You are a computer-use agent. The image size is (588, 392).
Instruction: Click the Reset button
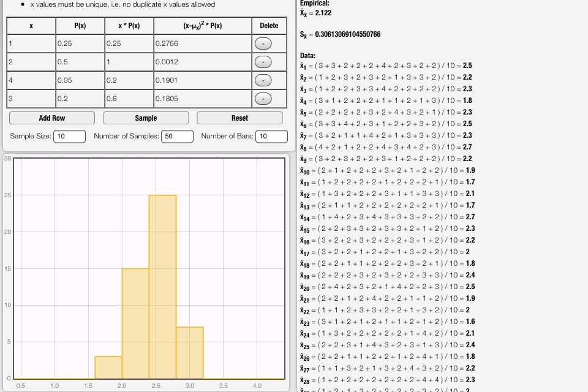tap(239, 118)
